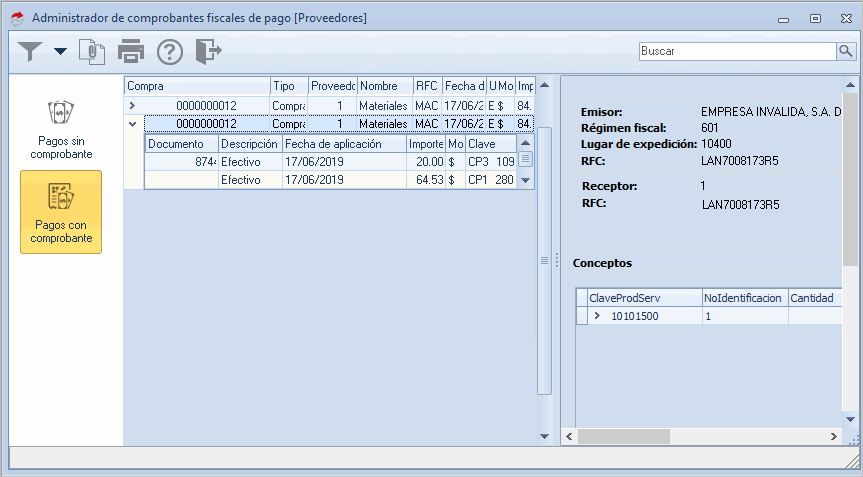Click scroll up arrow of purchases grid

click(x=544, y=85)
